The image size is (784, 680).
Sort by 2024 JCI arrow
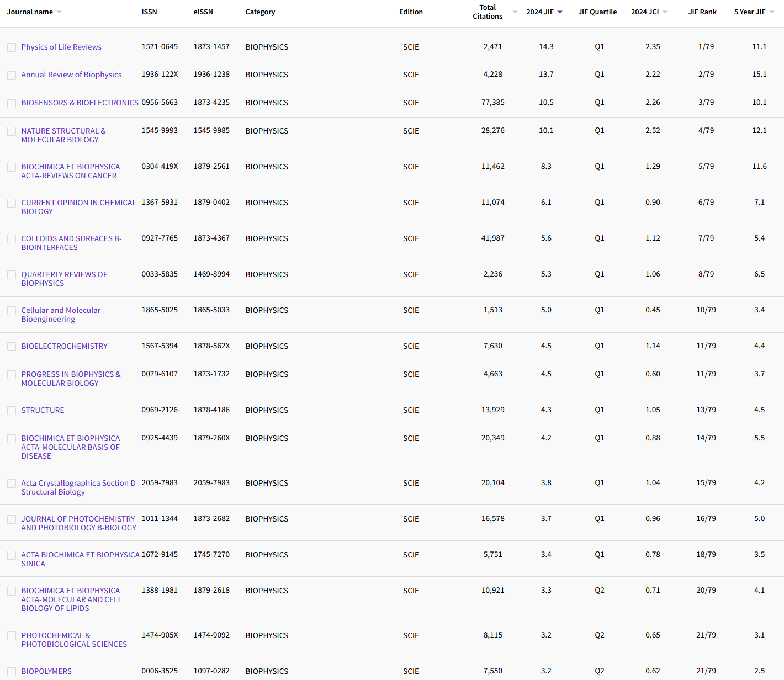coord(665,12)
